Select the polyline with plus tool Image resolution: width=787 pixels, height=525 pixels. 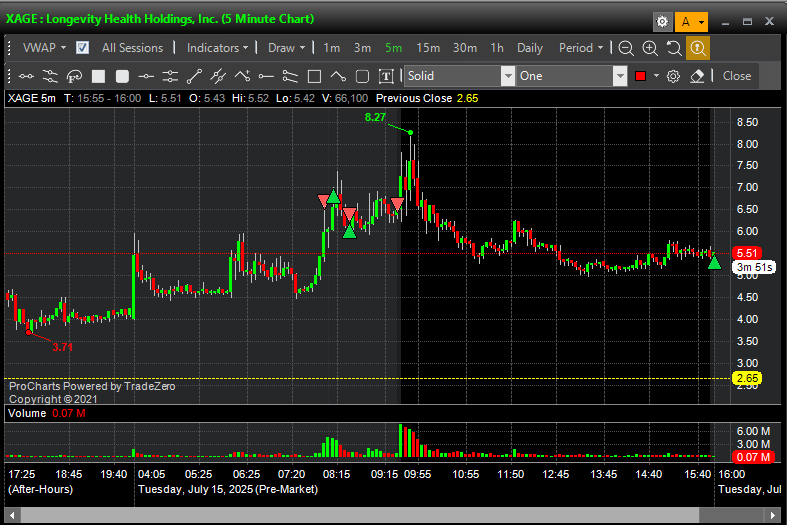(242, 76)
